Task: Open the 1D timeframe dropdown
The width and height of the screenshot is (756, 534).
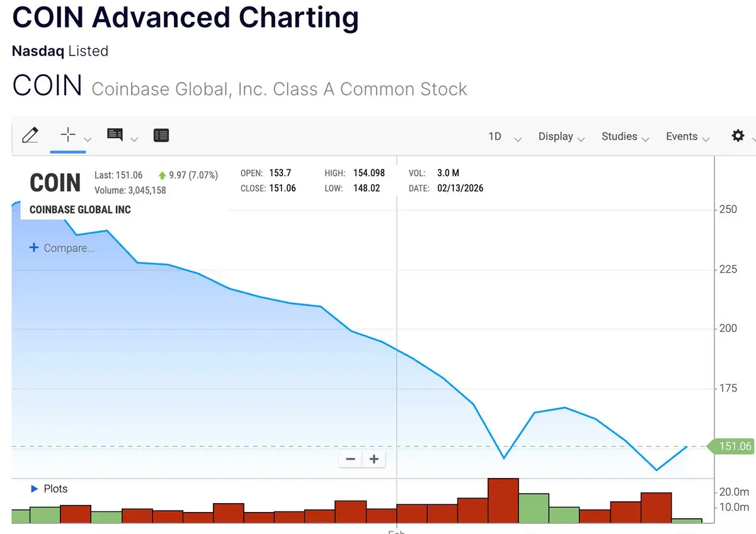Action: (x=505, y=137)
